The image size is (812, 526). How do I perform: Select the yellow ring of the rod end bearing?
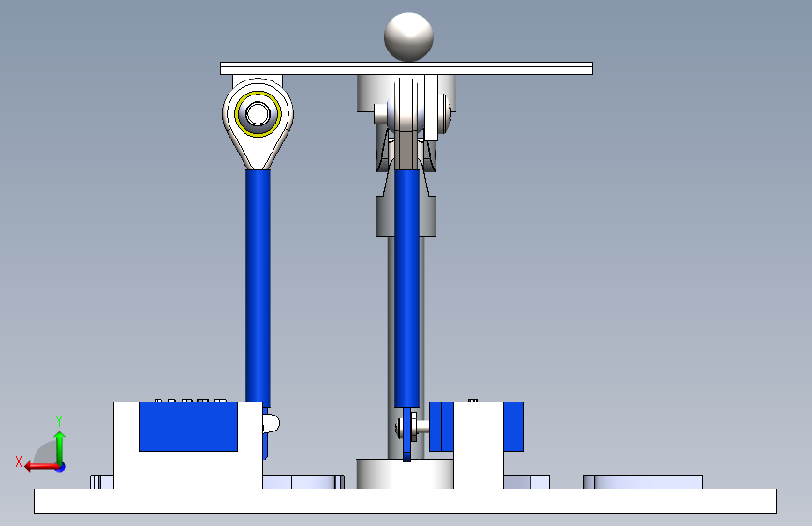coord(258,114)
